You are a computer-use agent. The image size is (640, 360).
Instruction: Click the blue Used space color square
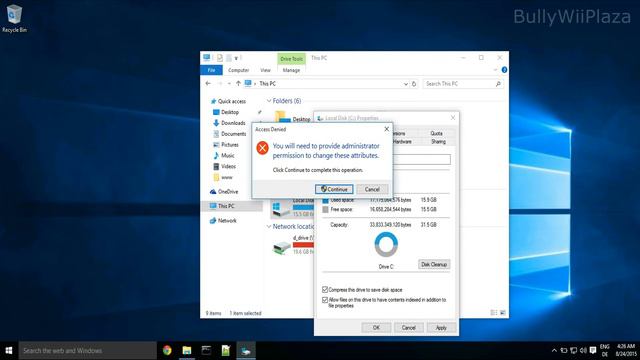325,200
